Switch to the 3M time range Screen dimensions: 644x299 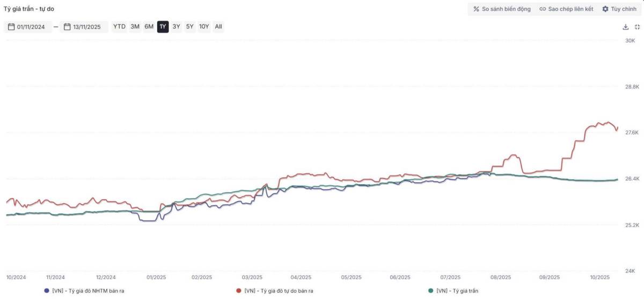tap(135, 26)
